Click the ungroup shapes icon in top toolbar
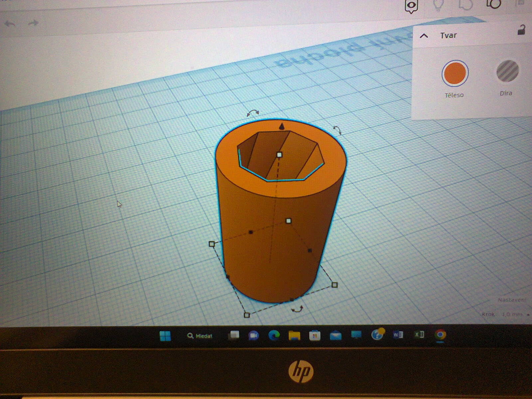 click(494, 3)
